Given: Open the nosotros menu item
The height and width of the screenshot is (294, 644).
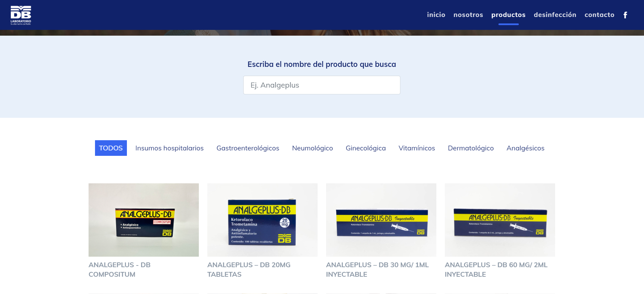Looking at the screenshot, I should tap(468, 15).
